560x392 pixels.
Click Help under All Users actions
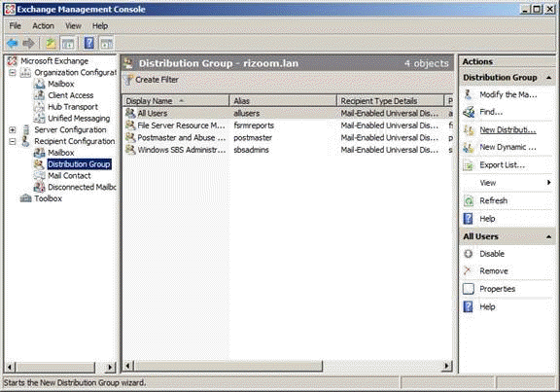coord(487,306)
